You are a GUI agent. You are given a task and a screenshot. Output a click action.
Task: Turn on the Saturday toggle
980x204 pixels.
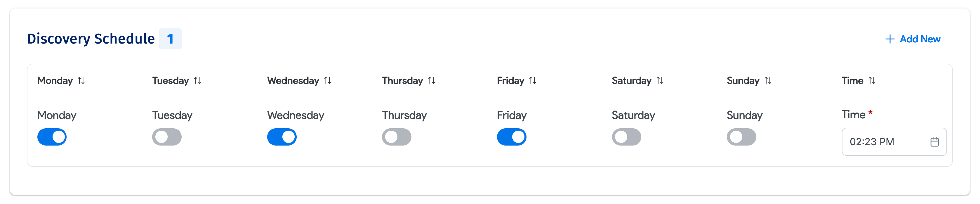[627, 137]
